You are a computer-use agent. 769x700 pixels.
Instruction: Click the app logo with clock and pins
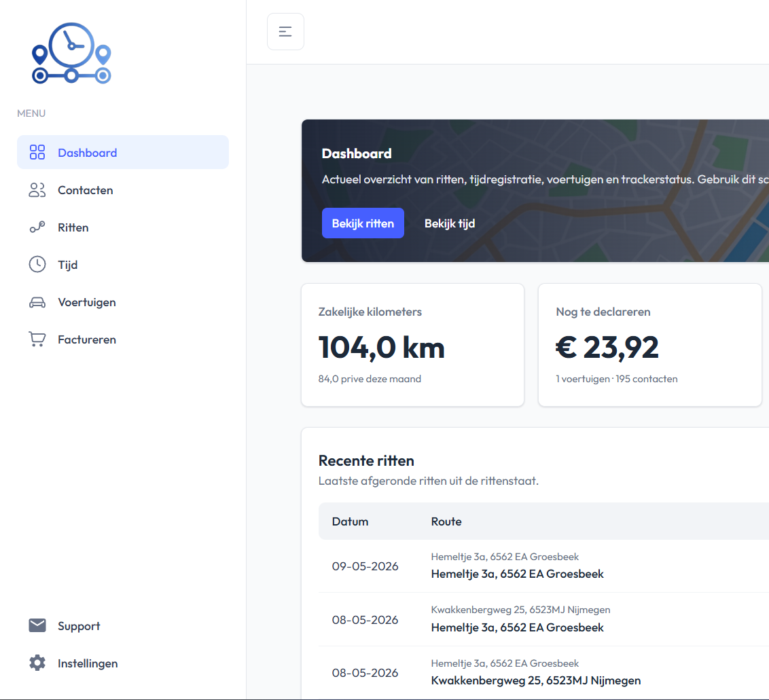71,53
